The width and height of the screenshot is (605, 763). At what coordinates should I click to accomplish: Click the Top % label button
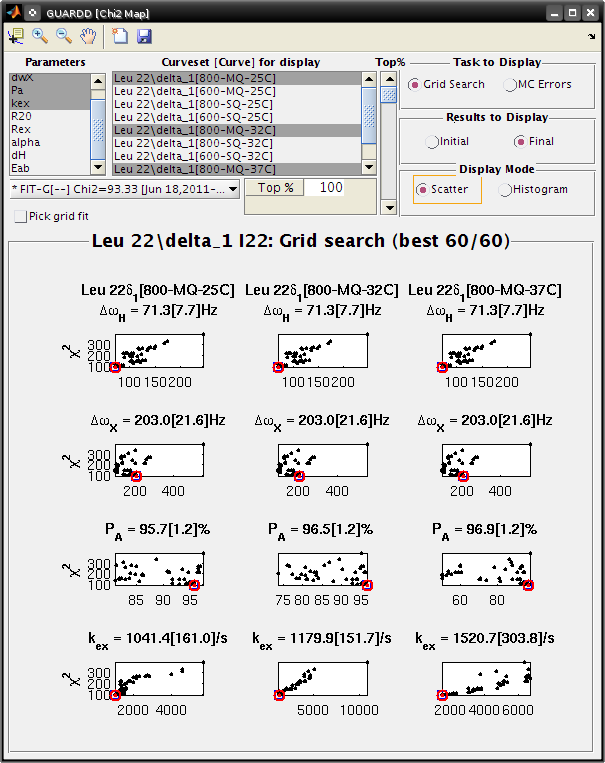275,188
